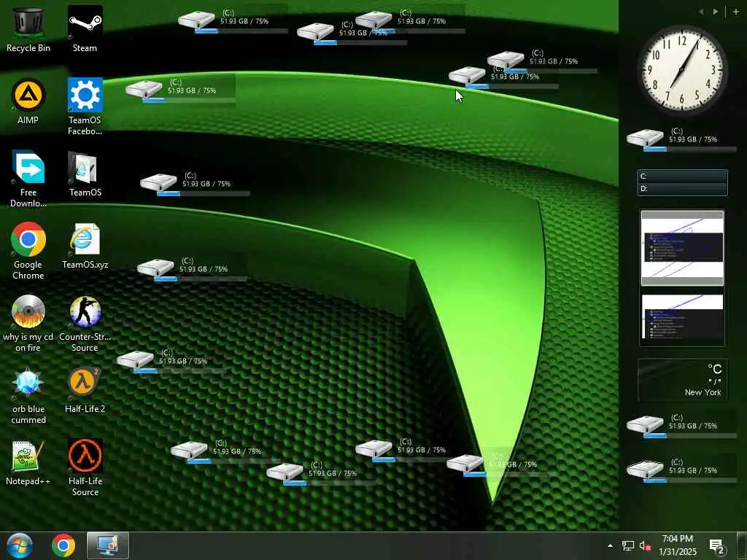Select the TeamOS folder-style desktop icon
747x560 pixels.
click(85, 174)
